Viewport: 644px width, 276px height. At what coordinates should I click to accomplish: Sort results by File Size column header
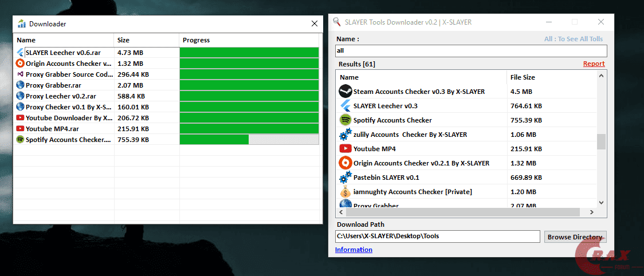pos(552,77)
